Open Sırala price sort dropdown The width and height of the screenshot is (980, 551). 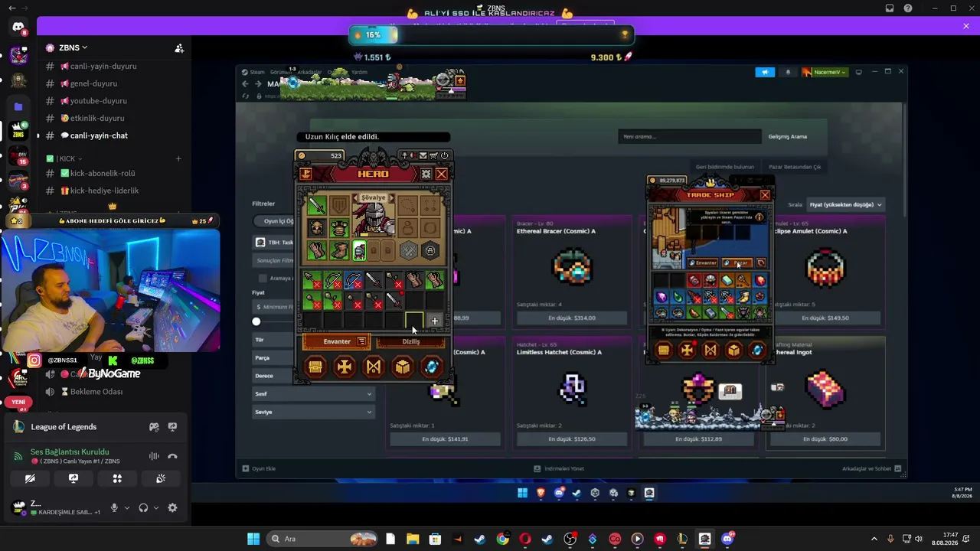coord(846,204)
